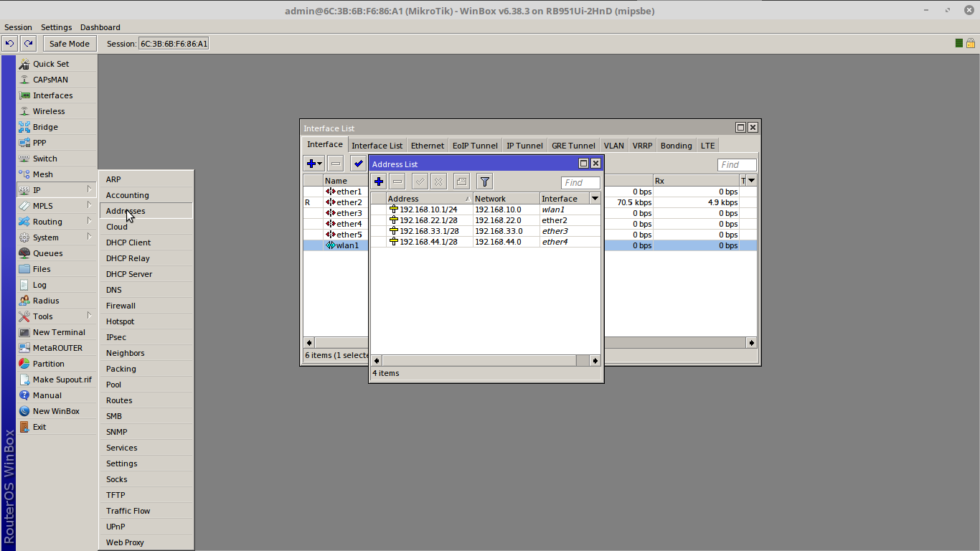Click add (plus) button in Address List

379,182
